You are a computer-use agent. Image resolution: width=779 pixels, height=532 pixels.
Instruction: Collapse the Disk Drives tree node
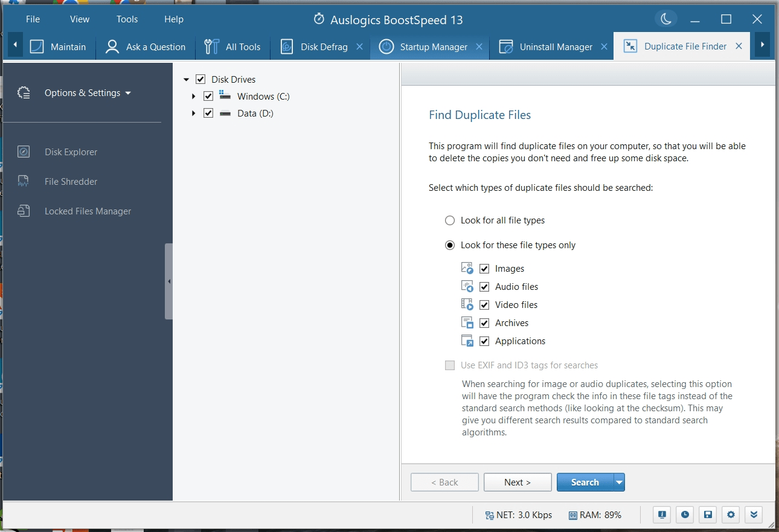click(x=187, y=79)
